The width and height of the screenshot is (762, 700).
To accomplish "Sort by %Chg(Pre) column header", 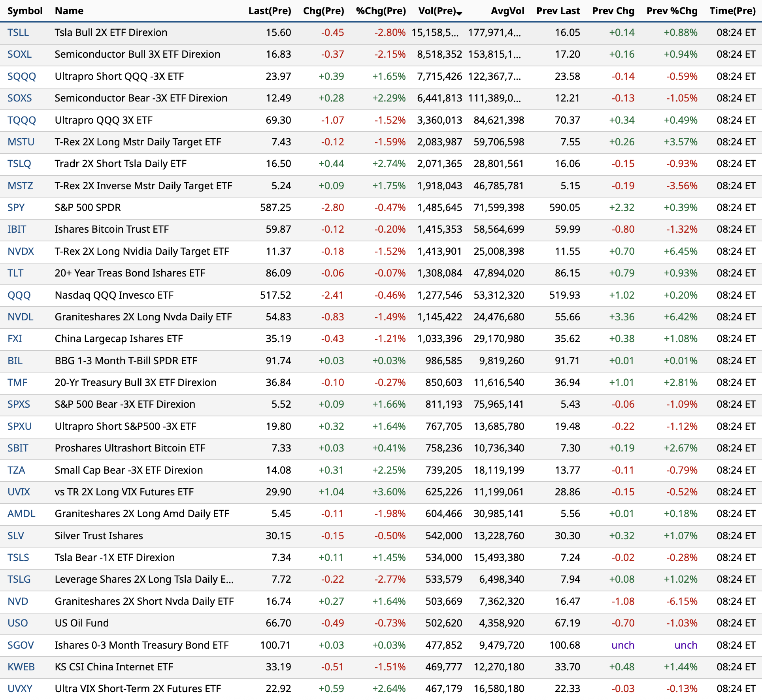I will (381, 11).
